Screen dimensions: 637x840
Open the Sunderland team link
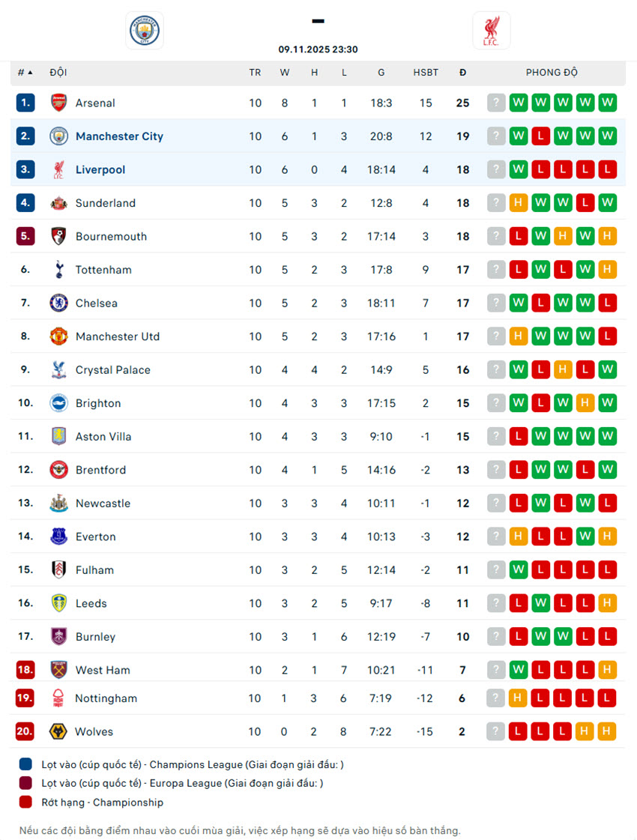106,203
